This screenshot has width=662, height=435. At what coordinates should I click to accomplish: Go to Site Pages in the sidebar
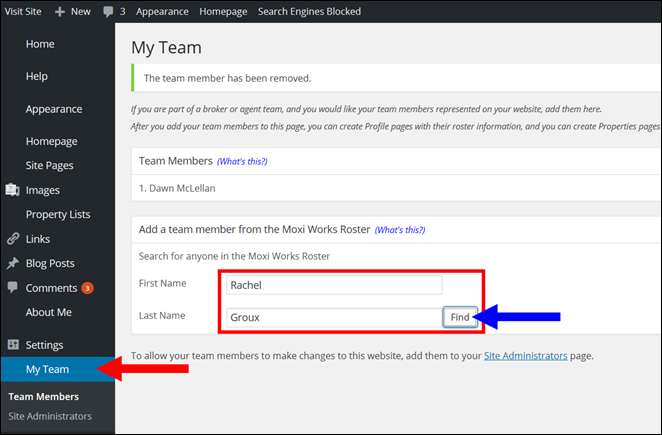pos(49,165)
